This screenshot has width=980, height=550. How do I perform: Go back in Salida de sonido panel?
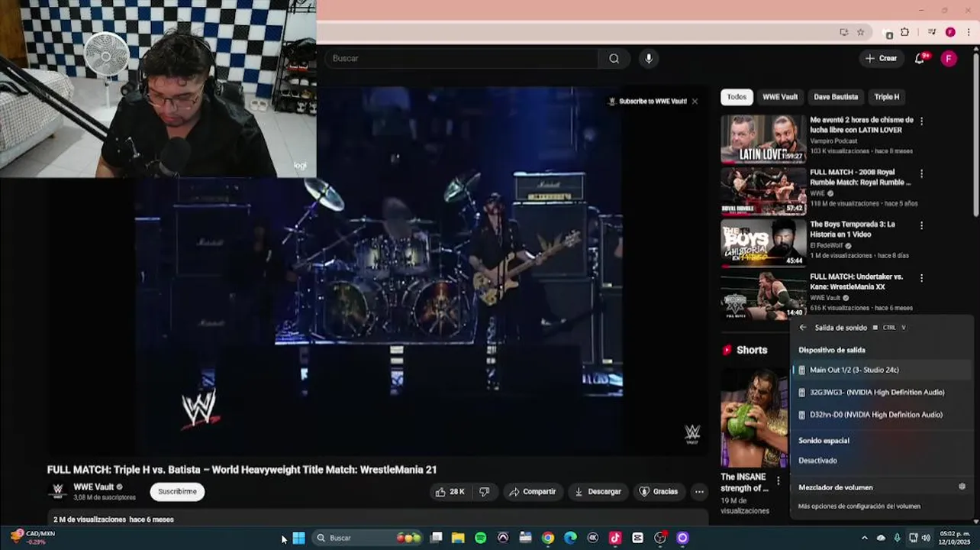802,328
